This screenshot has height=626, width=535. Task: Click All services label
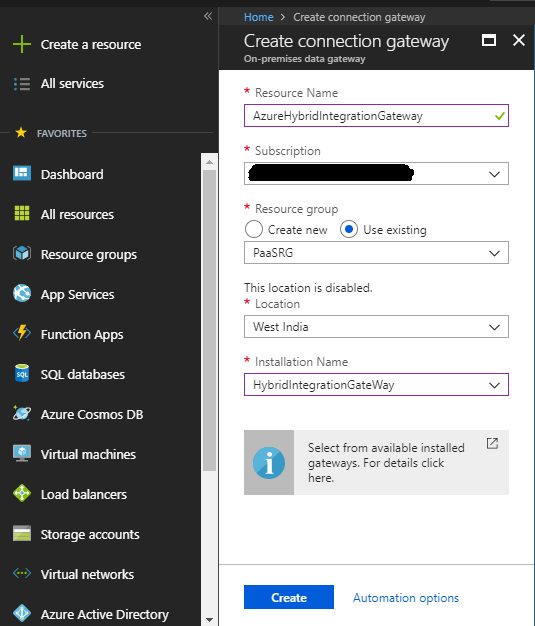pyautogui.click(x=72, y=83)
